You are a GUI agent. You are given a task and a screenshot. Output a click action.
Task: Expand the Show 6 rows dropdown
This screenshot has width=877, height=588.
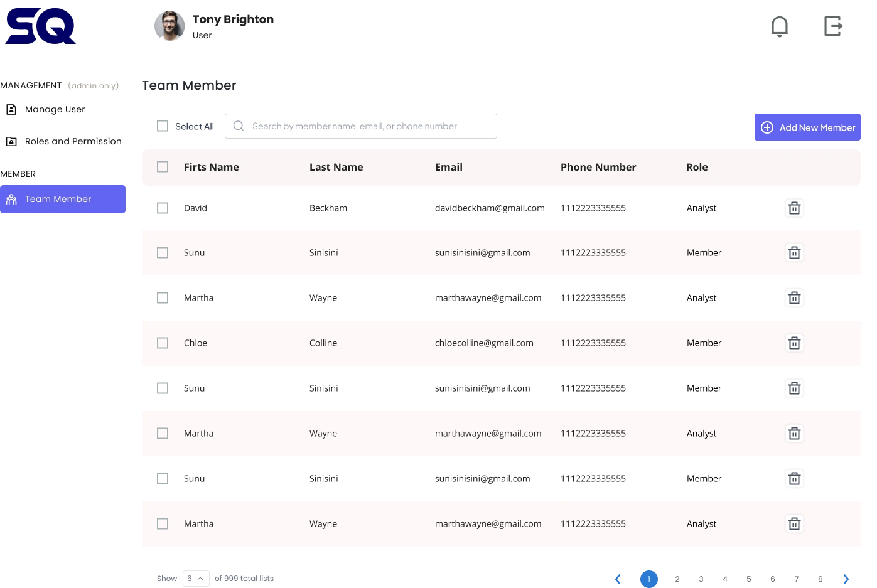tap(196, 579)
